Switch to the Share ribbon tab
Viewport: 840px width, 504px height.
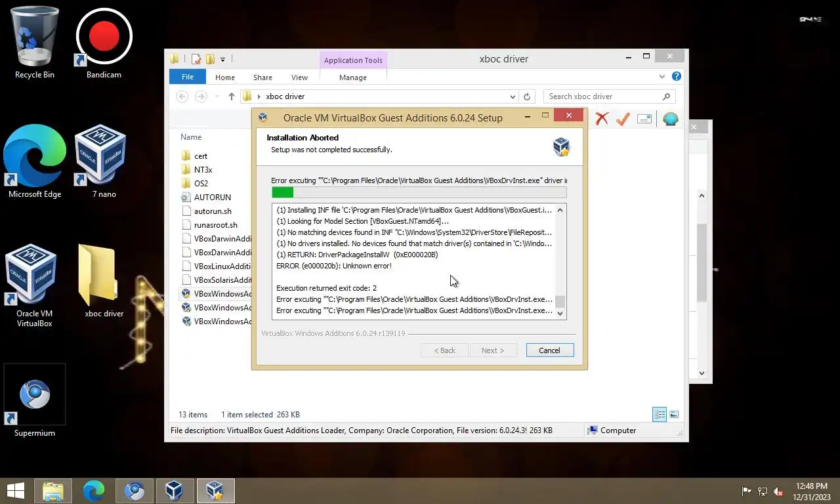(262, 77)
